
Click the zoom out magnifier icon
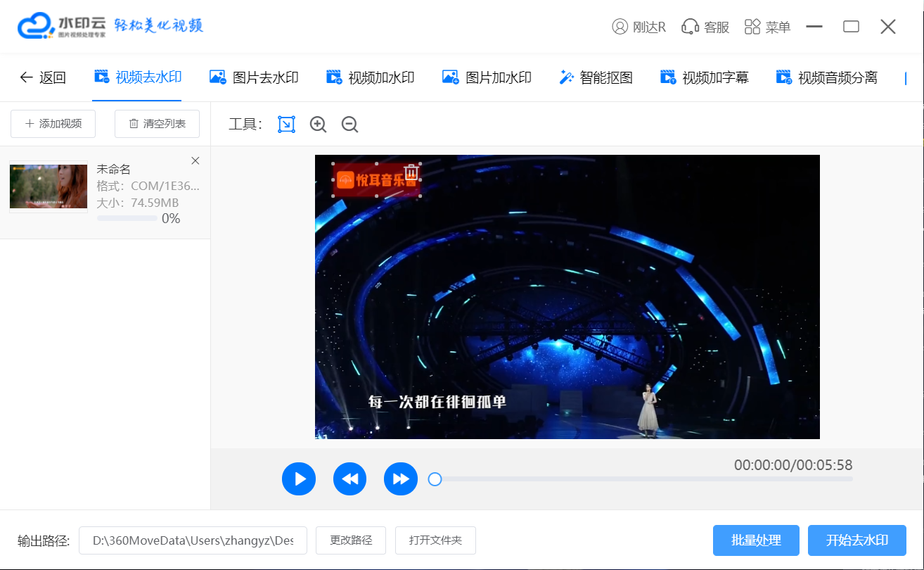point(349,125)
